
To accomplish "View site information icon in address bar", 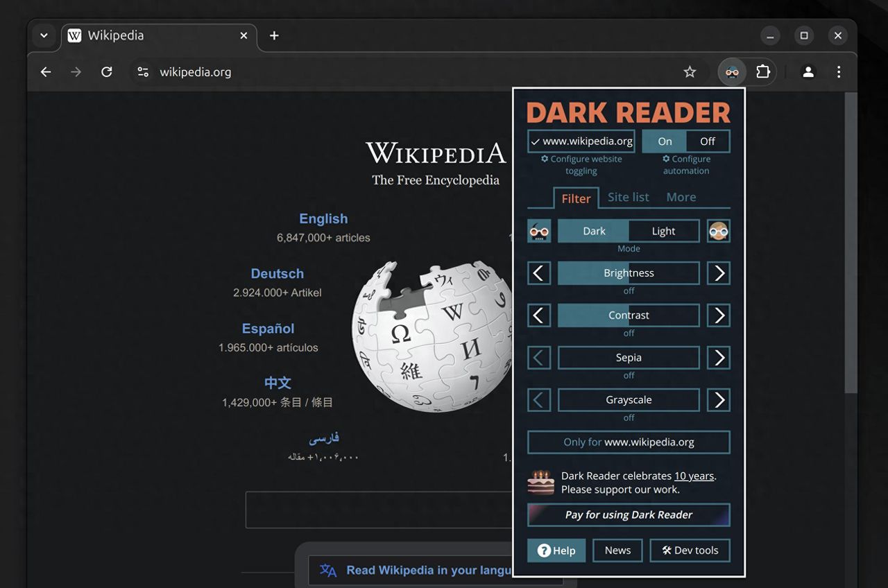I will (x=143, y=72).
